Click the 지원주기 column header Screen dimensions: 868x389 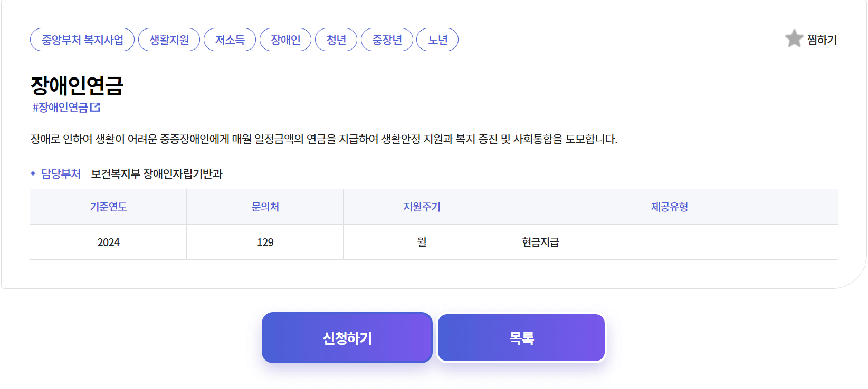[x=421, y=207]
